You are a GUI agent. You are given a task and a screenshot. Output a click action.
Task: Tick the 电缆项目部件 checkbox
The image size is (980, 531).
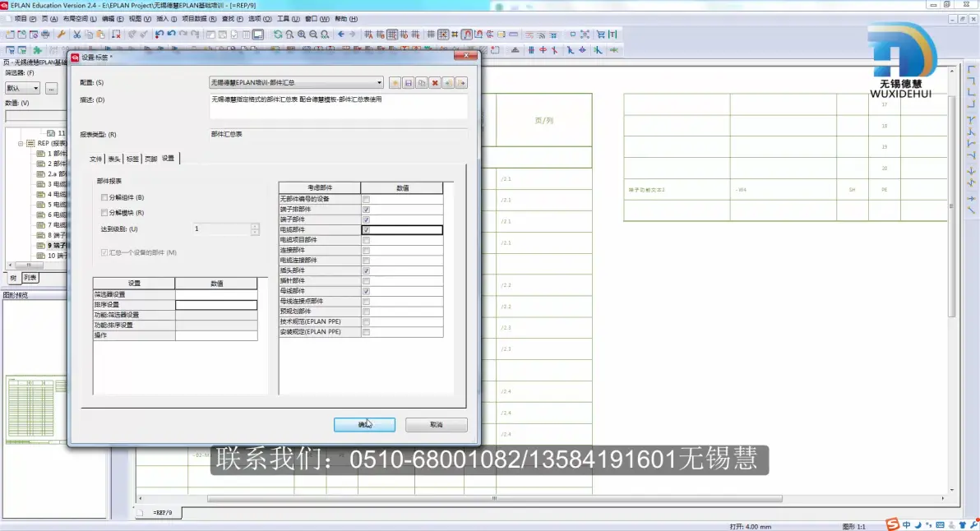point(366,240)
